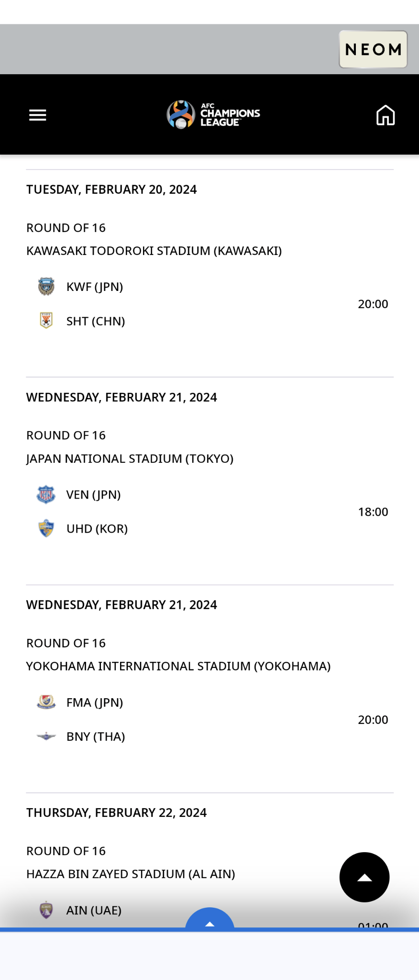Tap the BNY team crest
Image resolution: width=419 pixels, height=980 pixels.
coord(46,736)
